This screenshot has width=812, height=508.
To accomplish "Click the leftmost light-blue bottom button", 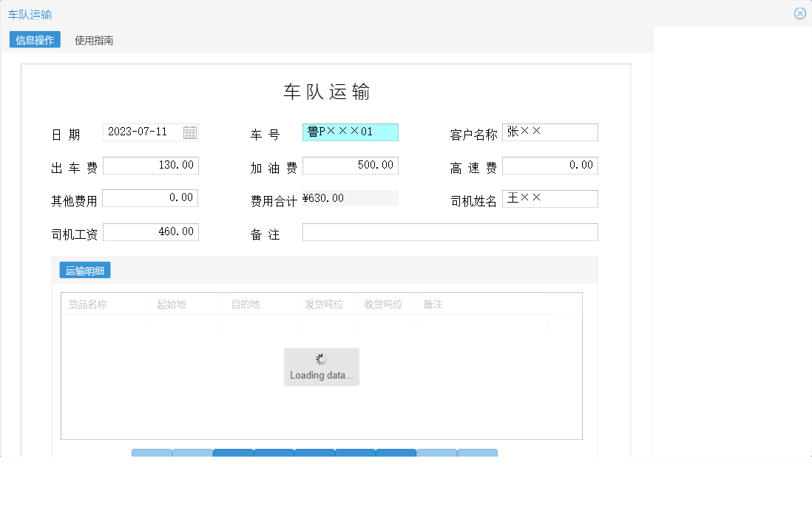I will point(152,453).
